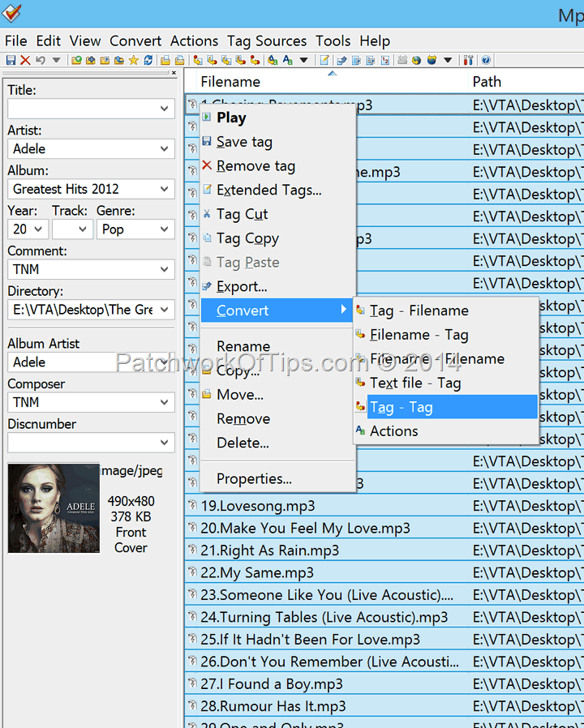Choose Export... from the context menu
584x728 pixels.
[278, 287]
